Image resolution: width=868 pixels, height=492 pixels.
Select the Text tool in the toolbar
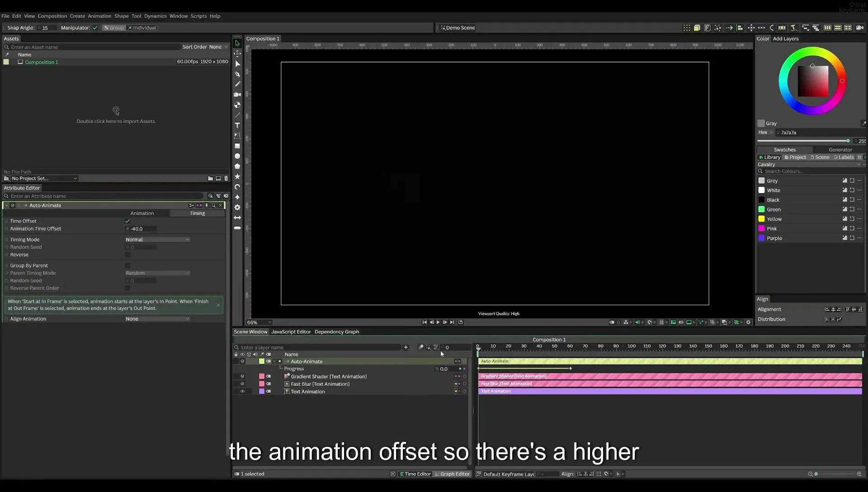(x=237, y=125)
